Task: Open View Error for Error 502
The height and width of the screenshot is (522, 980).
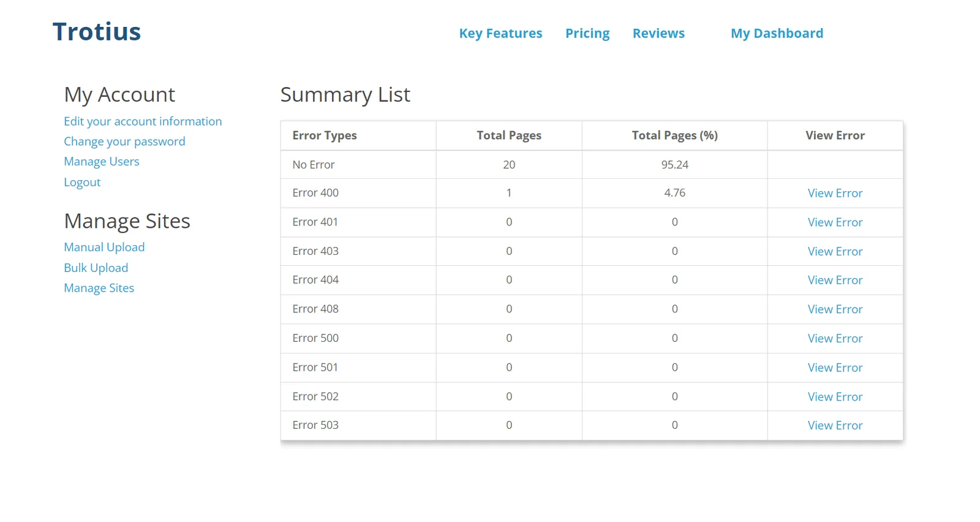Action: tap(834, 397)
